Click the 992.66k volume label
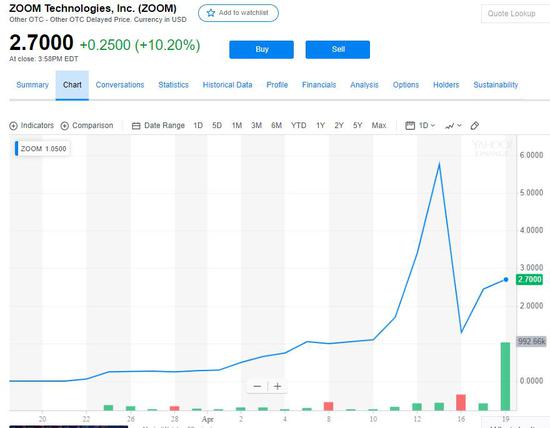This screenshot has width=550, height=428. 532,341
